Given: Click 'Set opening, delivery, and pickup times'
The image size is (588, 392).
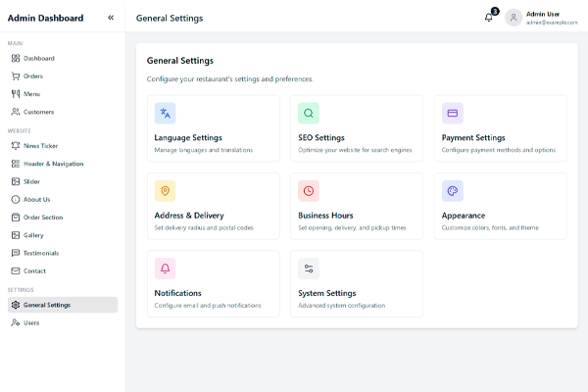Looking at the screenshot, I should pyautogui.click(x=352, y=227).
